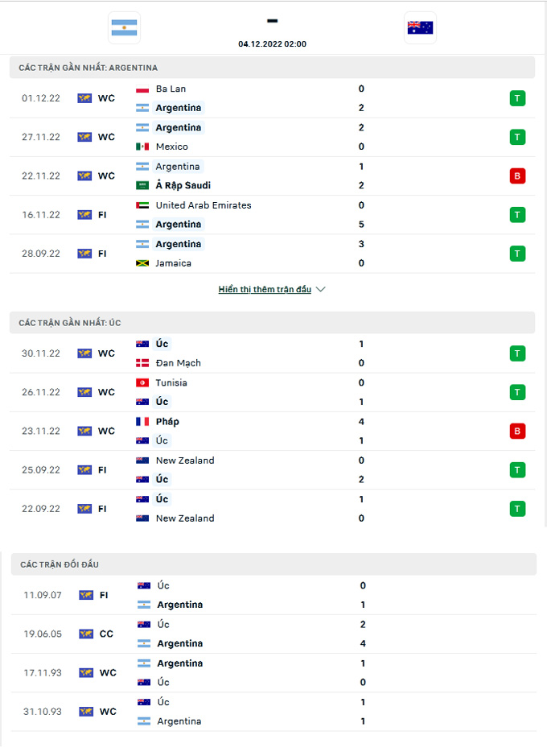Image resolution: width=547 pixels, height=756 pixels.
Task: Click the Đan Mạch flag icon
Action: click(143, 363)
